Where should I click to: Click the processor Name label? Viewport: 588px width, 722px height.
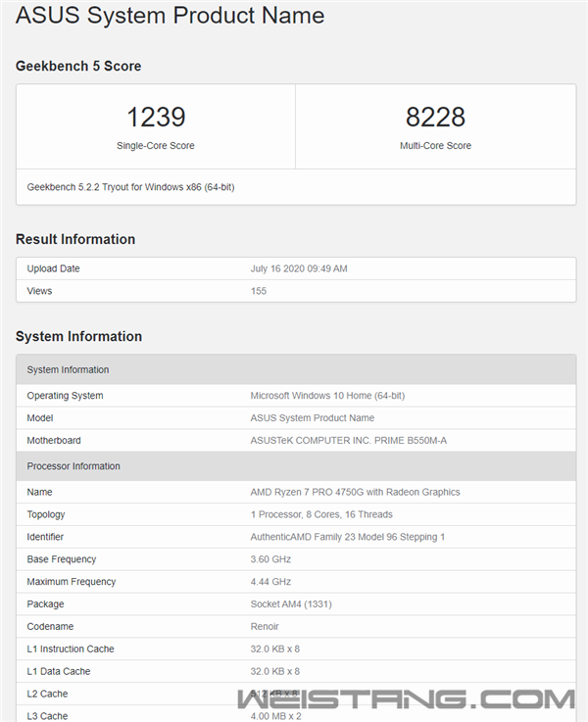39,492
